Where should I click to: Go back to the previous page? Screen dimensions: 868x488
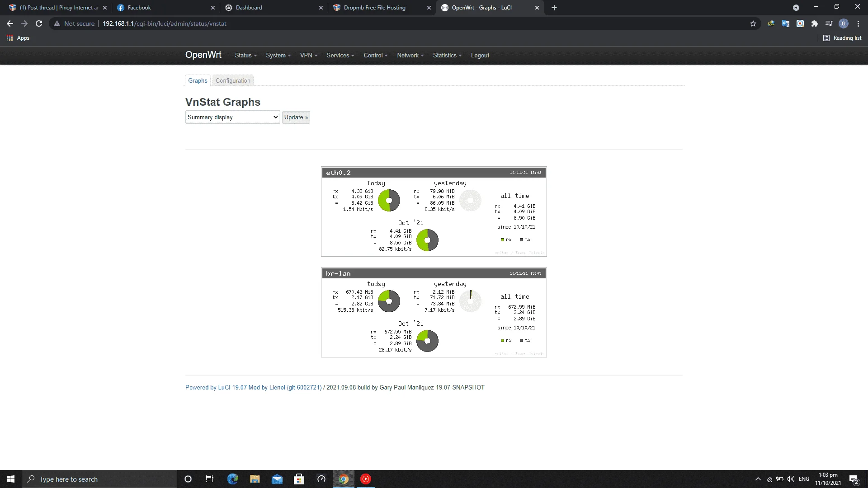[10, 23]
